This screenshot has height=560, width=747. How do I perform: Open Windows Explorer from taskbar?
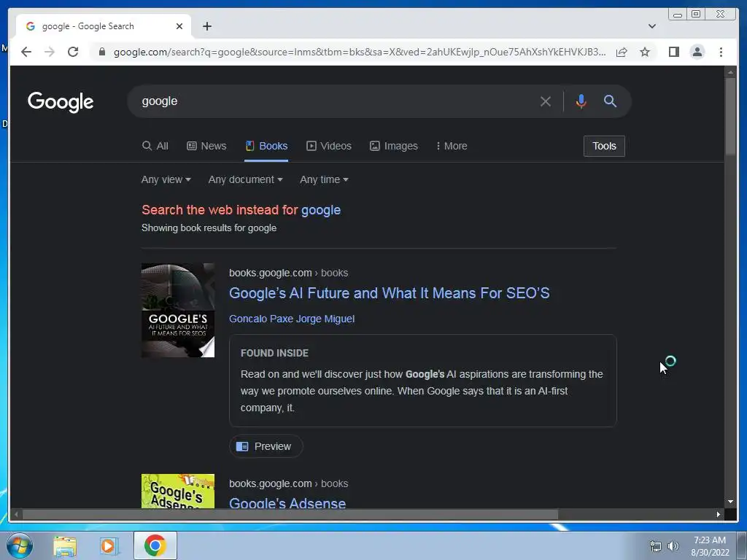65,545
